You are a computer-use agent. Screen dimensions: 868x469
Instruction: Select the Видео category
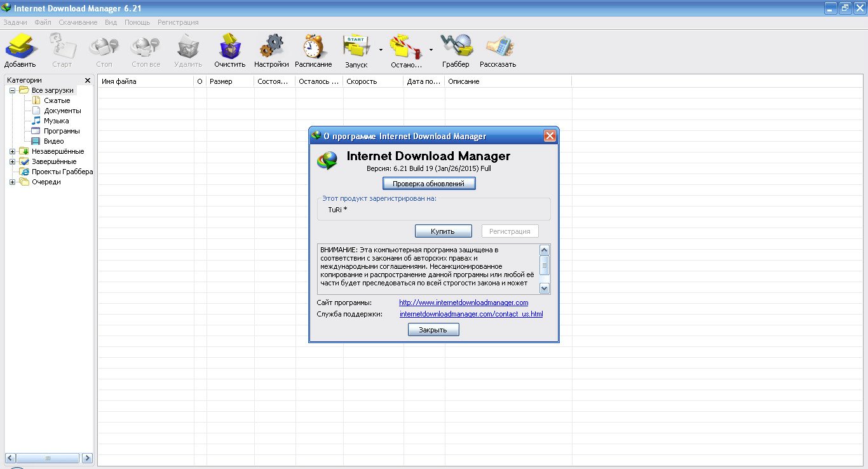[x=53, y=141]
